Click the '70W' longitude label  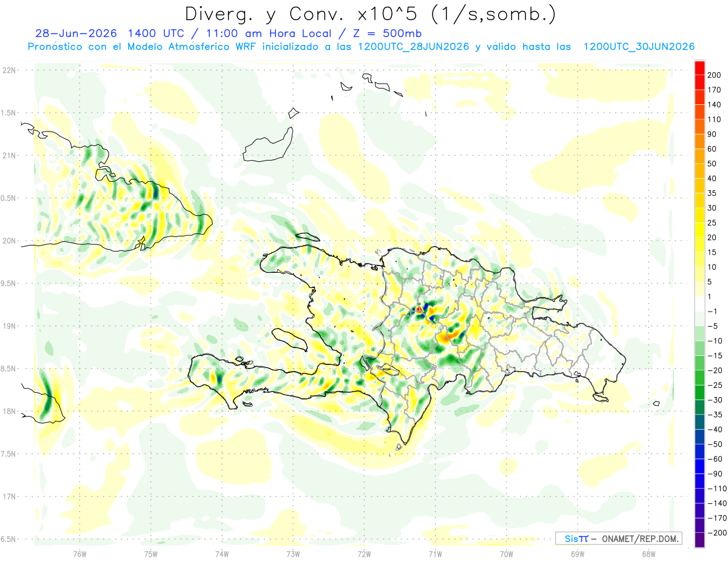(506, 555)
